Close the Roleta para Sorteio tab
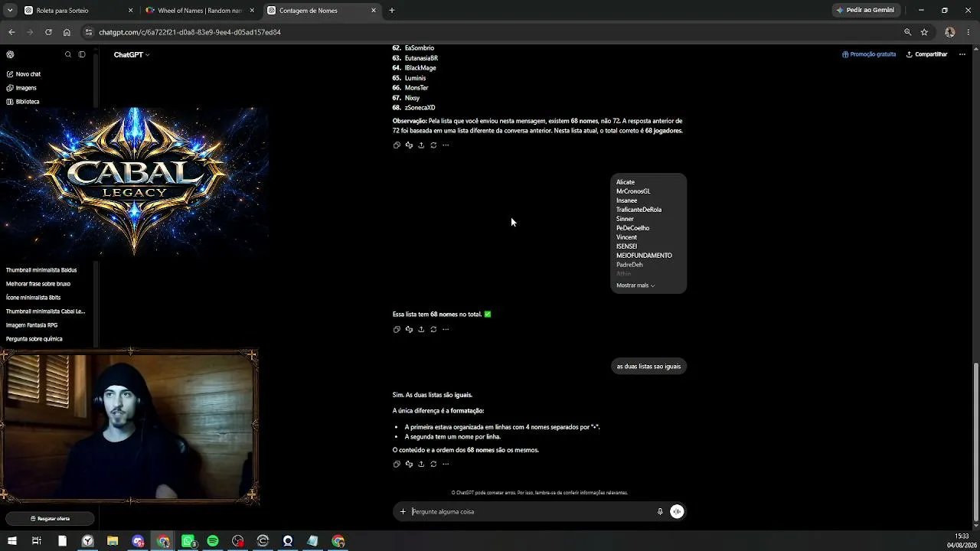The image size is (980, 551). pyautogui.click(x=130, y=11)
